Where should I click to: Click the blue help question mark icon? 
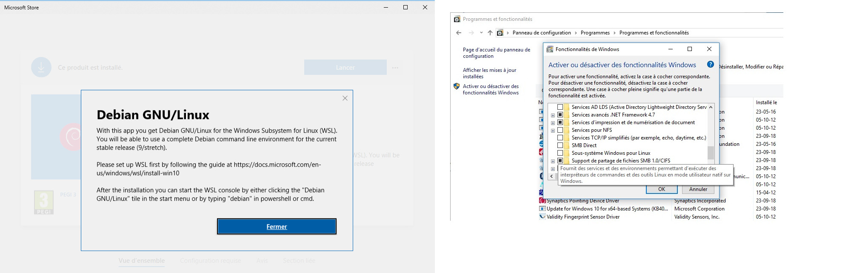711,64
